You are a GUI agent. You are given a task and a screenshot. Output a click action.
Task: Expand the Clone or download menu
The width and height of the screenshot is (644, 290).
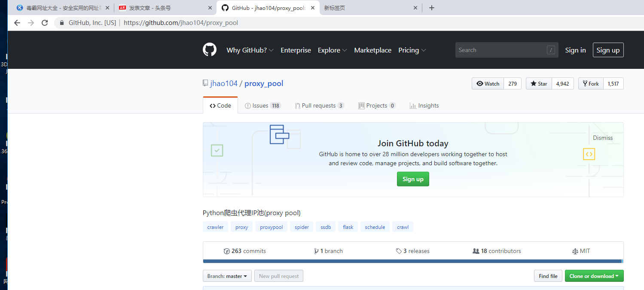[x=594, y=276]
